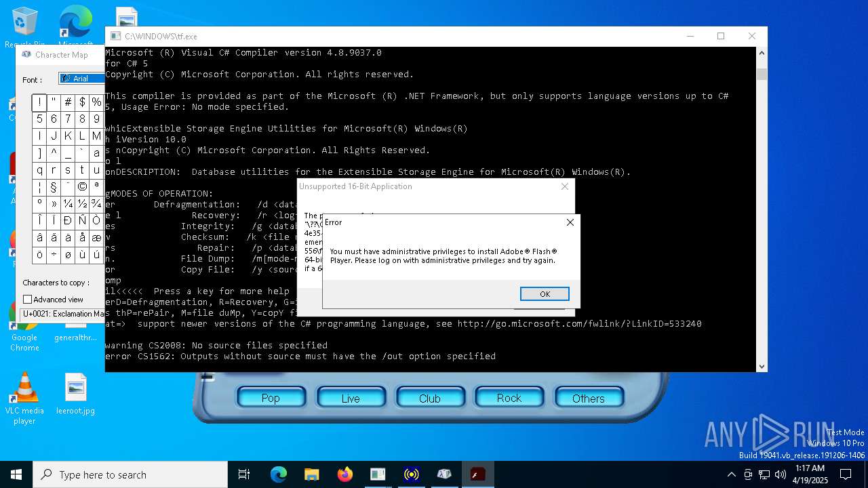This screenshot has height=488, width=868.
Task: Click the console window scroll down arrow
Action: 762,366
